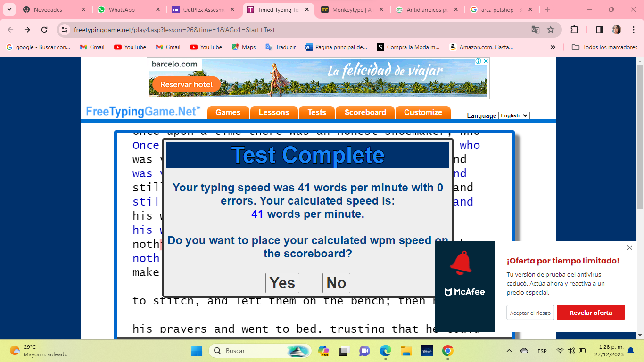
Task: Click Yes to post score on scoreboard
Action: (x=282, y=283)
